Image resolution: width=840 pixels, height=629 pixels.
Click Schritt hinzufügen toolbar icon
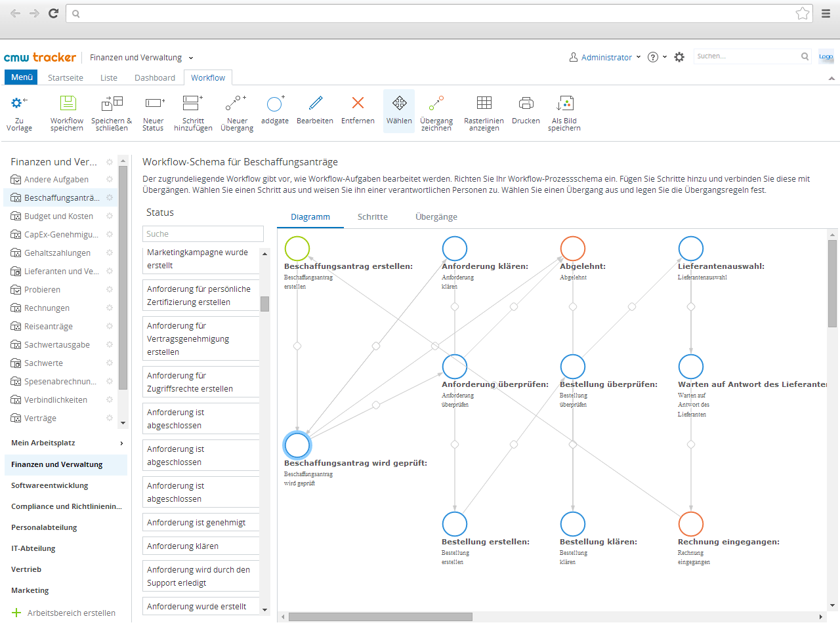[x=193, y=103]
